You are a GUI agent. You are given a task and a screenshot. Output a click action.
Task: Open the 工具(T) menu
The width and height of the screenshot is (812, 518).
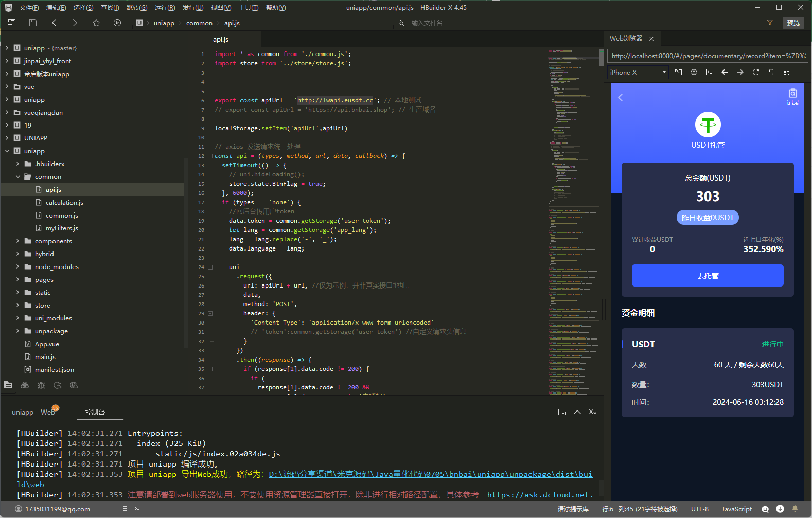pos(249,7)
